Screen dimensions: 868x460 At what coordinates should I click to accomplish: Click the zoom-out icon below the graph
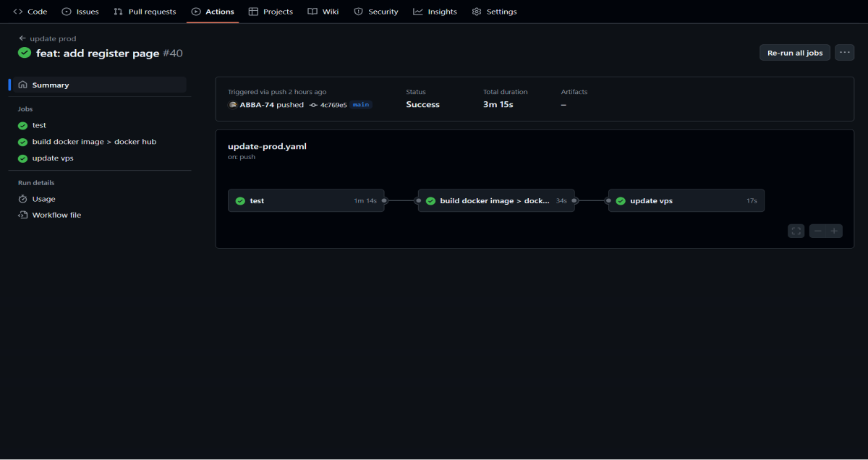coord(817,230)
